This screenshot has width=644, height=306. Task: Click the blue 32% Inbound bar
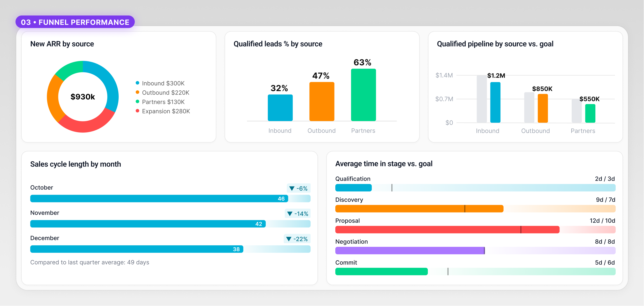pos(280,108)
